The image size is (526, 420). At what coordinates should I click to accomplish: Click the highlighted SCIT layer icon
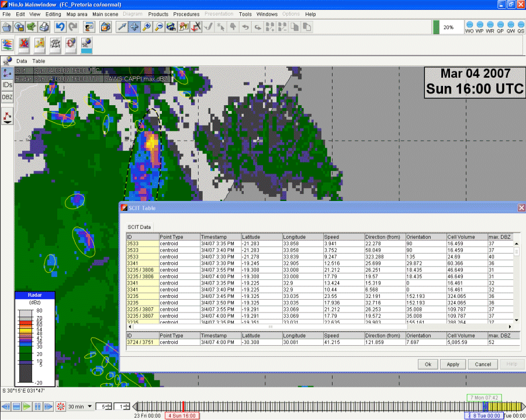86,45
